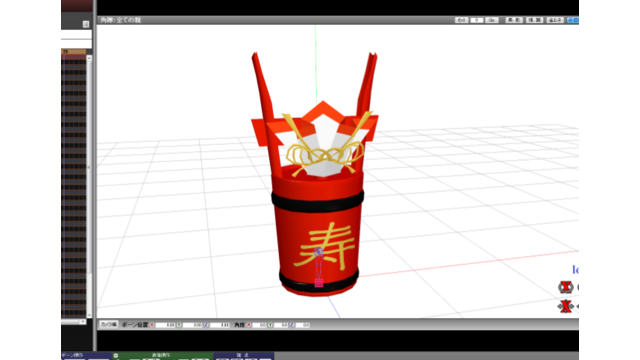The height and width of the screenshot is (360, 640).
Task: Click the timeline vertical scrollbar down arrow
Action: point(89,315)
